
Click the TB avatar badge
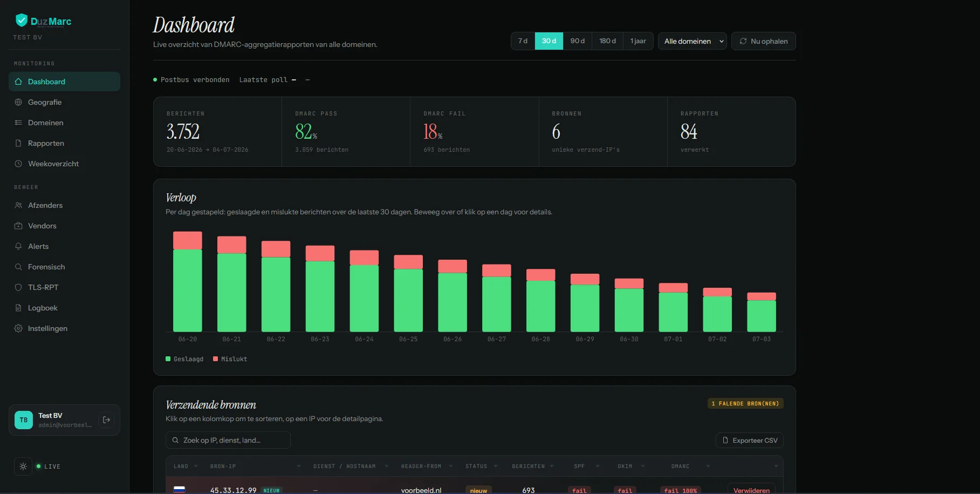(24, 420)
